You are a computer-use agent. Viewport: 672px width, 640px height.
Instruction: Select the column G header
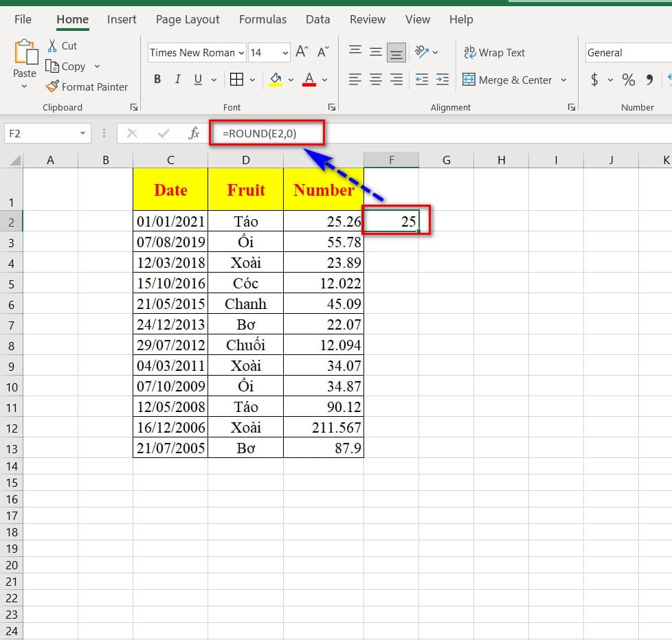[447, 160]
